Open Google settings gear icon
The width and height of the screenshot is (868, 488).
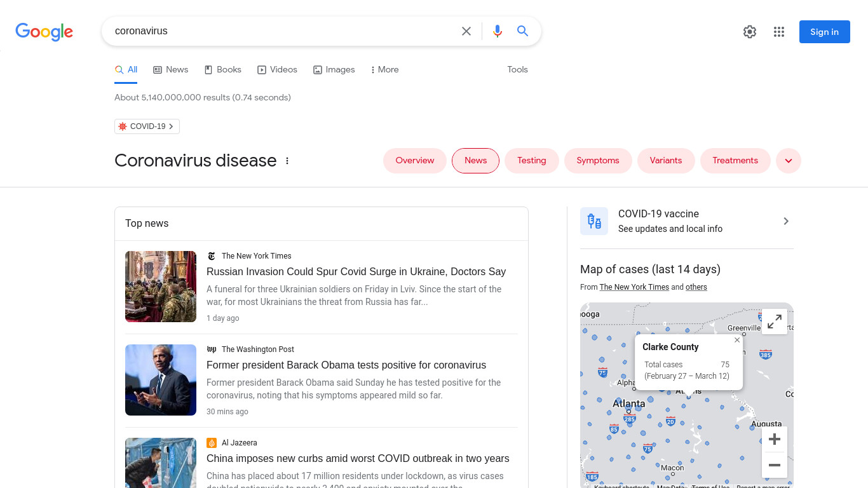(x=750, y=32)
